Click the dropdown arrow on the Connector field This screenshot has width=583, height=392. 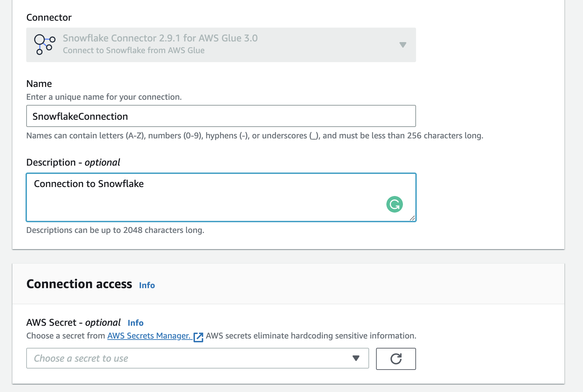403,45
